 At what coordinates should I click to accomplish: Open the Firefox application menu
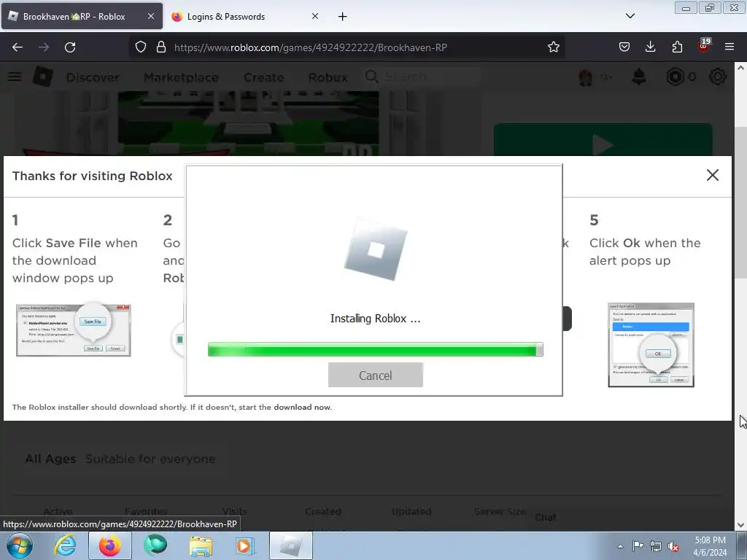(x=729, y=47)
